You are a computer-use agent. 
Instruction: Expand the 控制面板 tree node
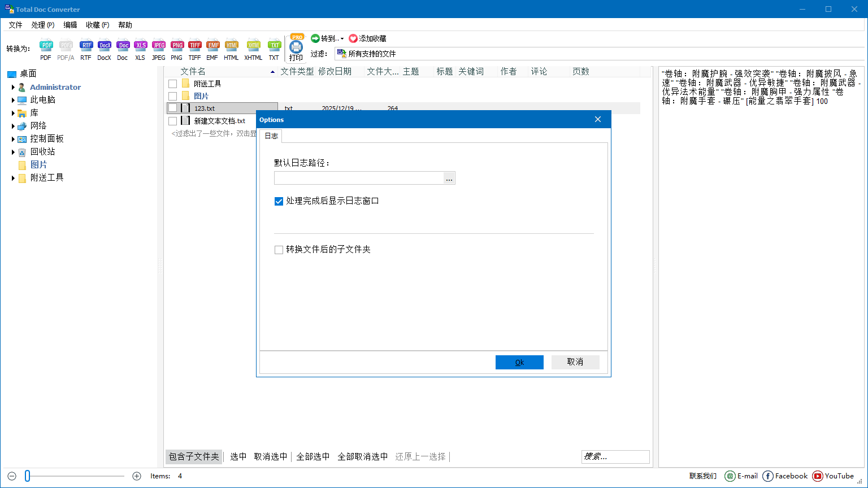(x=14, y=138)
